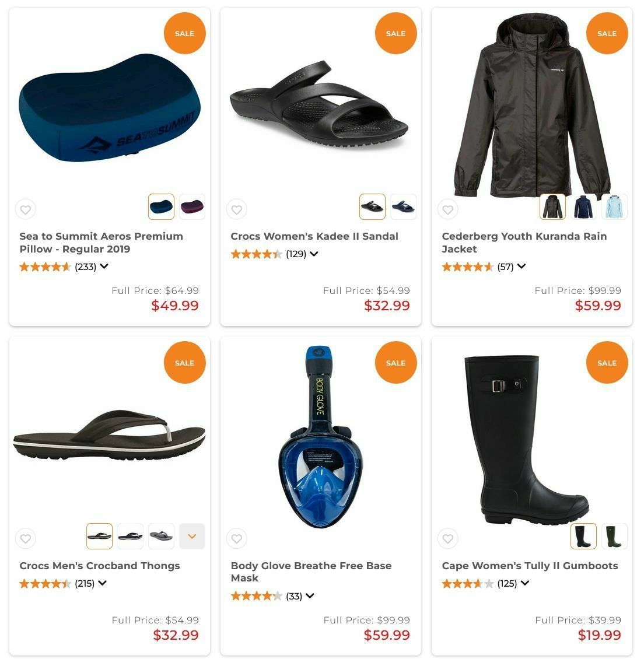Choose navy Kadee II Sandal variant
644x659 pixels.
point(403,207)
